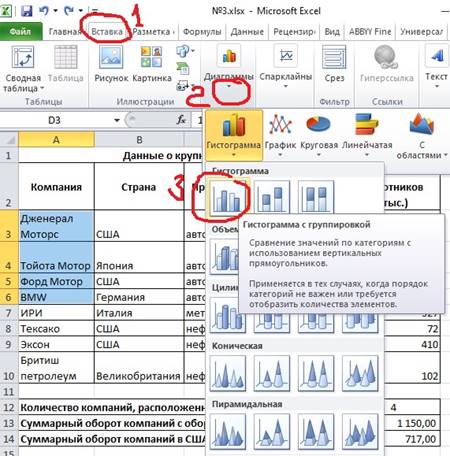Click the Undo arrow icon

44,11
